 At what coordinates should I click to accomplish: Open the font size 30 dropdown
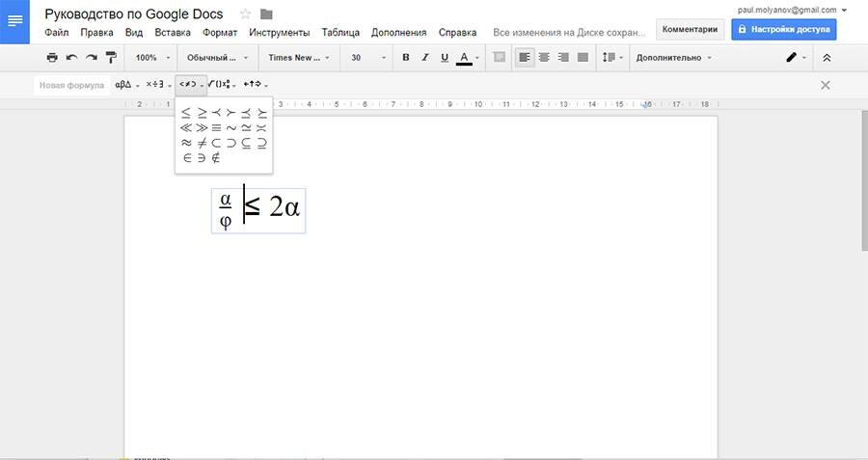pyautogui.click(x=368, y=58)
